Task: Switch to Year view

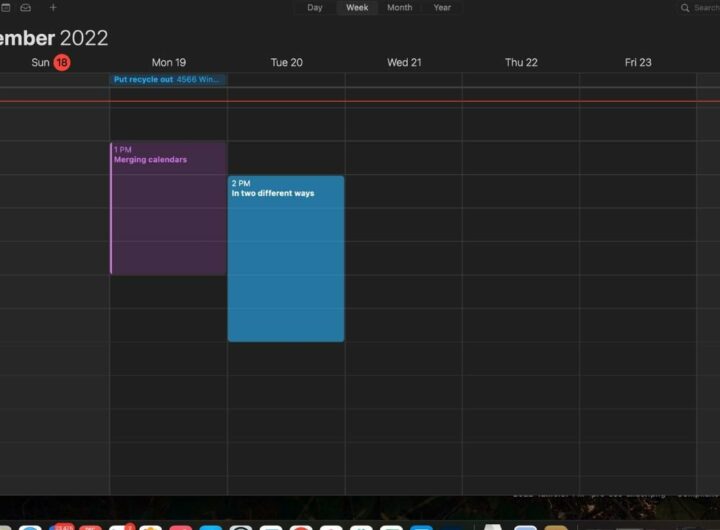Action: click(x=442, y=8)
